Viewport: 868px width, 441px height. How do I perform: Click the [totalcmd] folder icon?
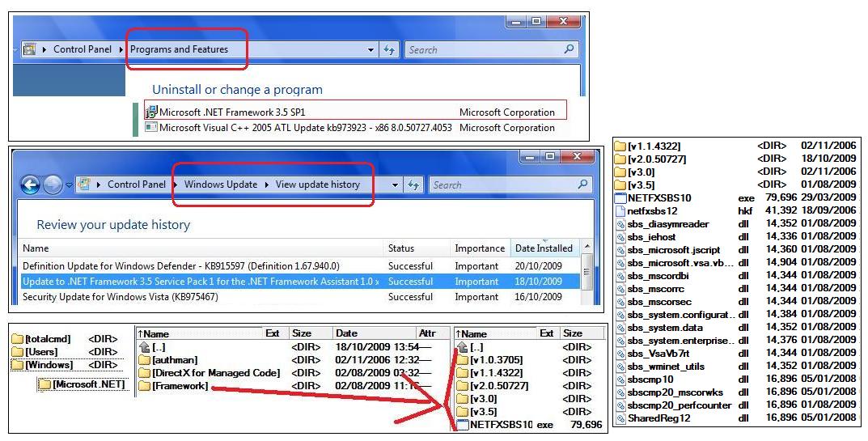pos(18,338)
